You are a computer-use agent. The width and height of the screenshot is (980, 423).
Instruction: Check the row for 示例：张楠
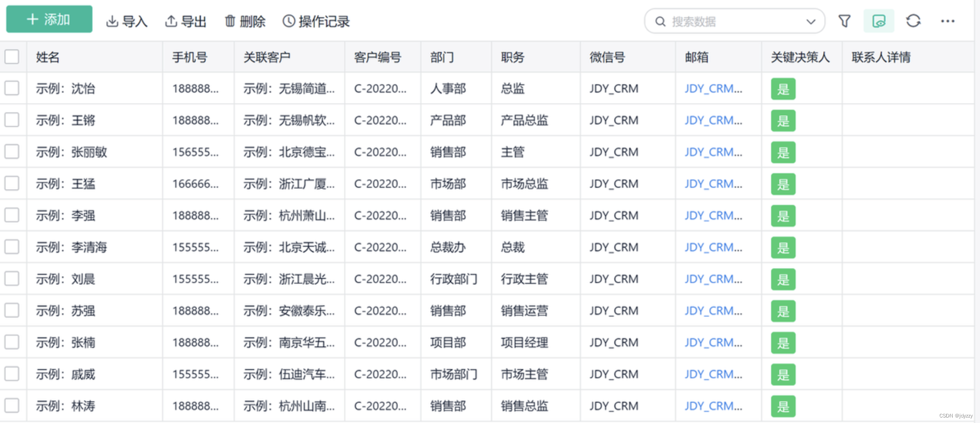(x=12, y=342)
